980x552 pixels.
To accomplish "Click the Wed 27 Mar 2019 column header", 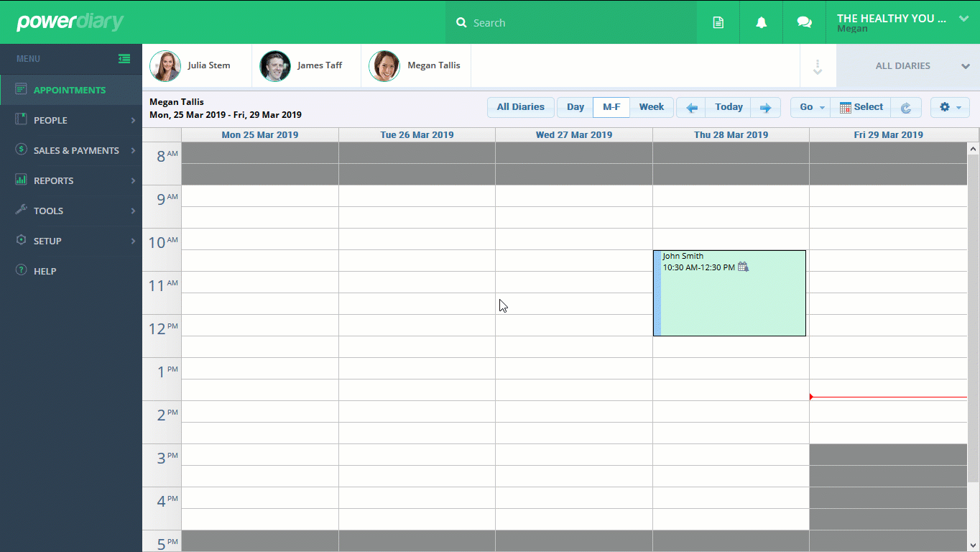I will pos(574,135).
